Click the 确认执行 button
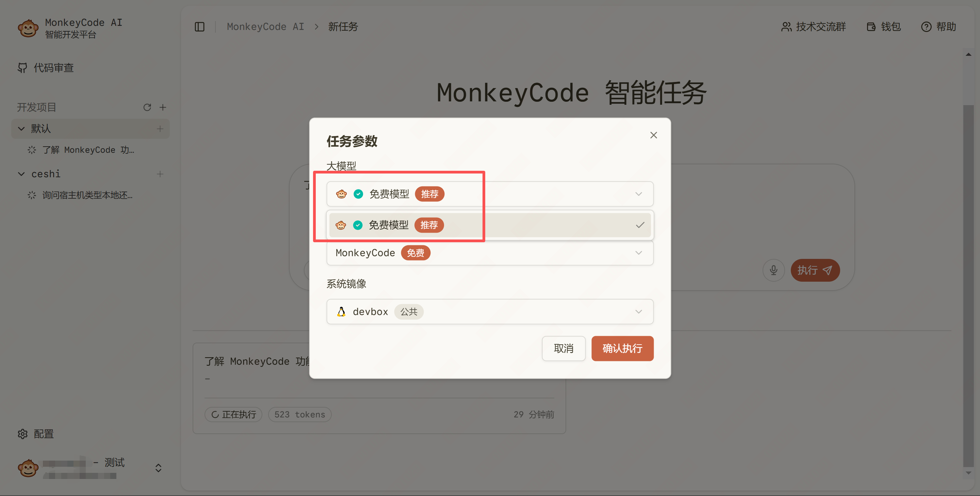This screenshot has height=496, width=980. click(x=622, y=348)
